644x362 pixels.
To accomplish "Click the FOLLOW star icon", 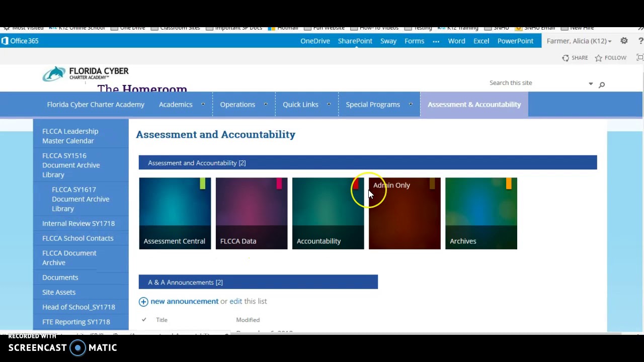I will [598, 58].
